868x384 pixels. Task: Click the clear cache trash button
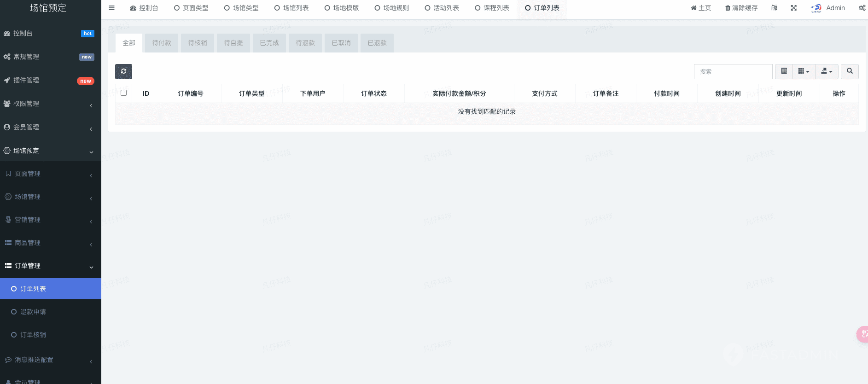[x=741, y=8]
